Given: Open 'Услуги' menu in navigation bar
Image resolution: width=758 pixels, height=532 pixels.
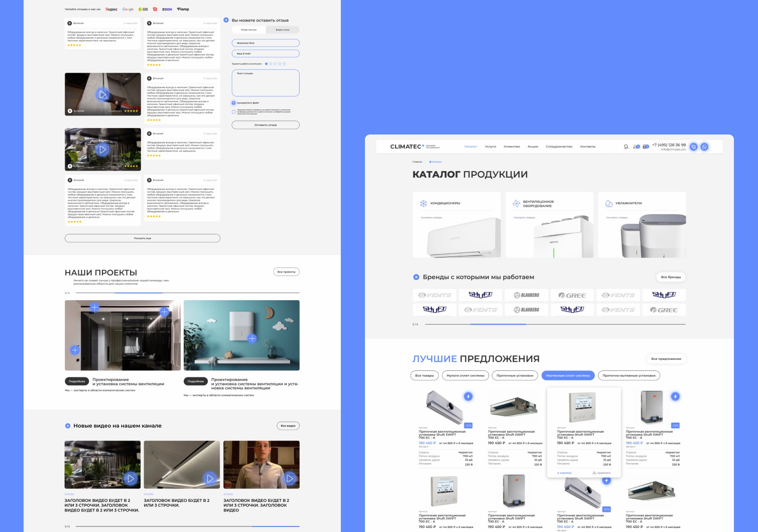Looking at the screenshot, I should coord(490,147).
